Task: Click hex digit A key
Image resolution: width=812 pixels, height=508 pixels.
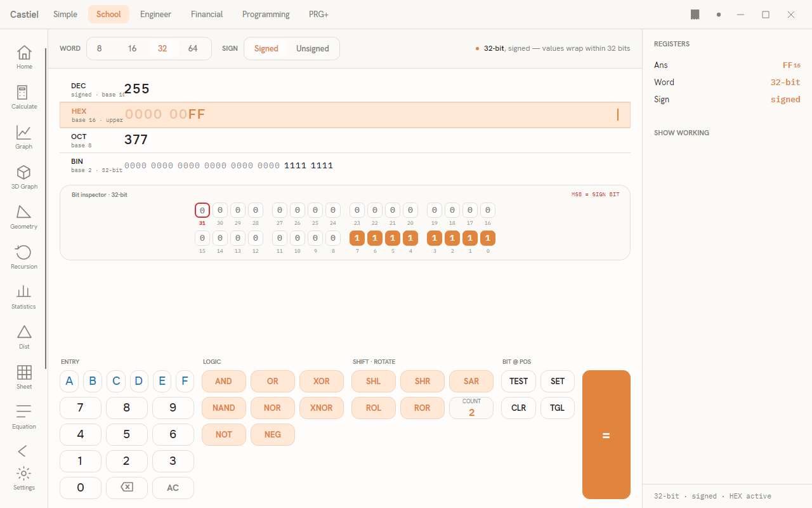Action: pos(69,381)
